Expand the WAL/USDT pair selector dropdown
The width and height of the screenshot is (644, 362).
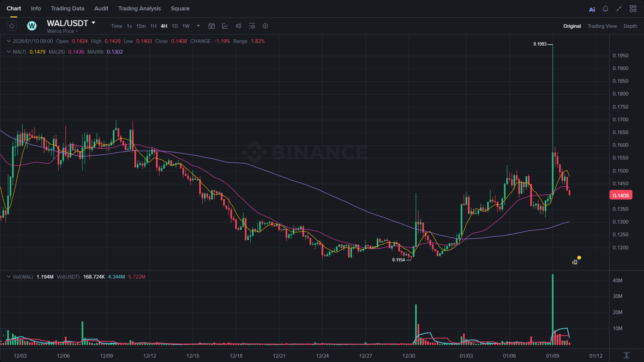coord(94,23)
